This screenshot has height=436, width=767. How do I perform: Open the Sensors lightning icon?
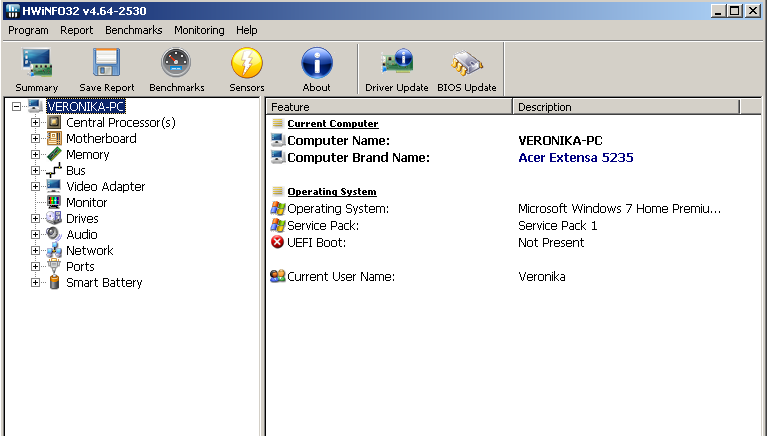247,69
